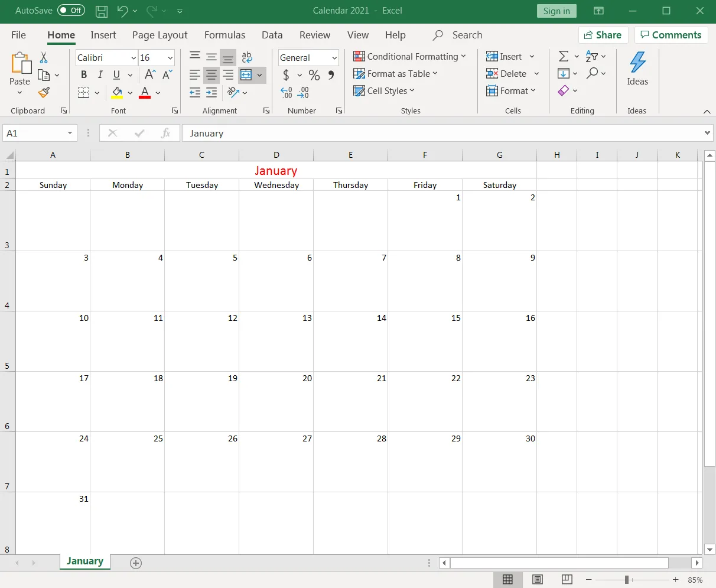716x588 pixels.
Task: Switch to the Formulas ribbon tab
Action: 225,35
